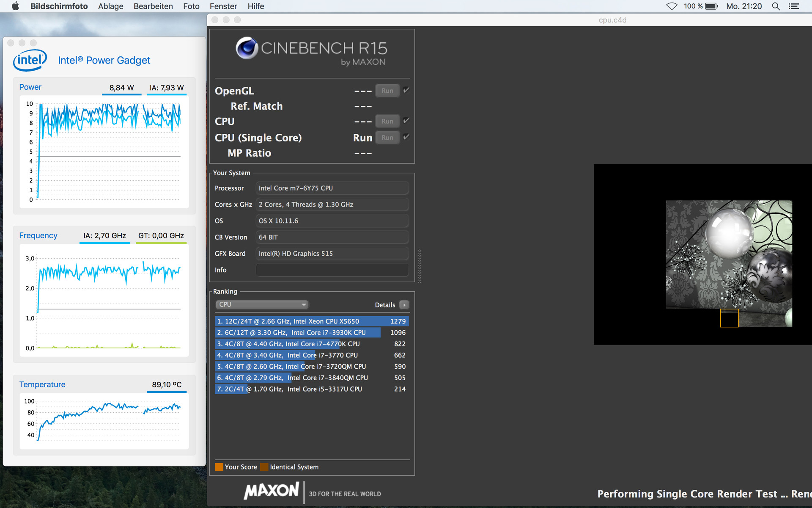Open the Fenster menu
Screen dimensions: 812x508
[223, 6]
